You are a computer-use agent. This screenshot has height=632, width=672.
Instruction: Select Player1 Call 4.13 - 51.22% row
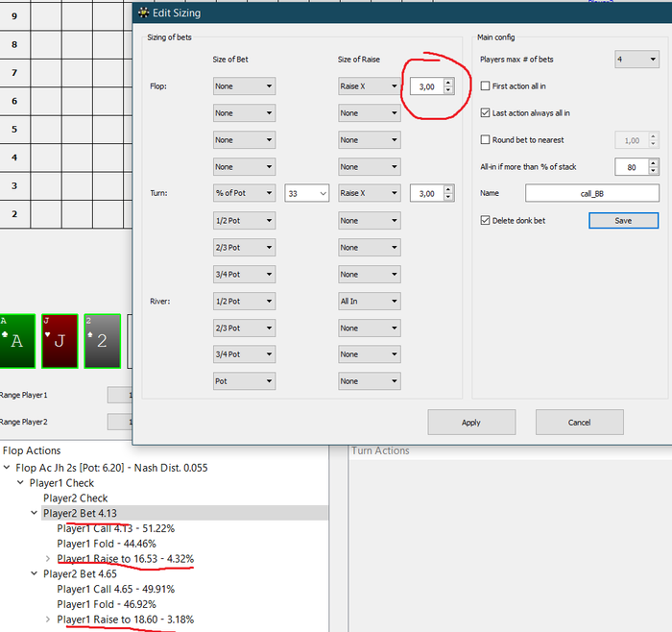116,528
